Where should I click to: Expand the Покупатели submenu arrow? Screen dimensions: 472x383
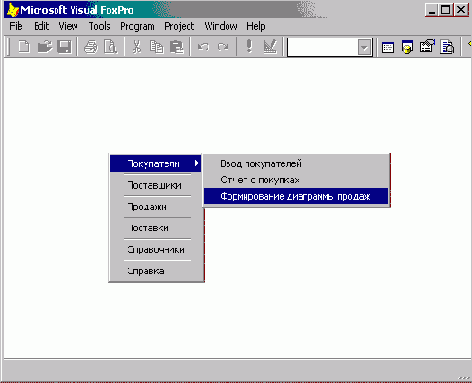coord(196,163)
